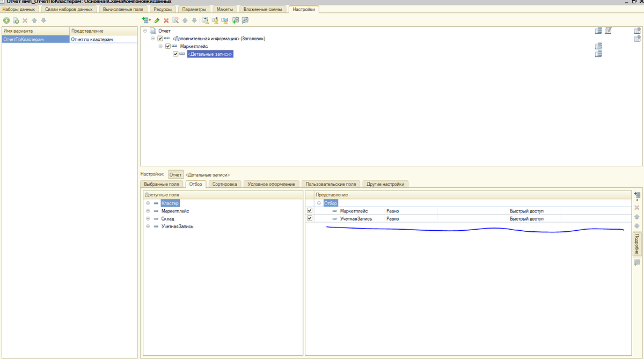Open the settings constructor icon
The height and width of the screenshot is (359, 644).
tap(206, 20)
